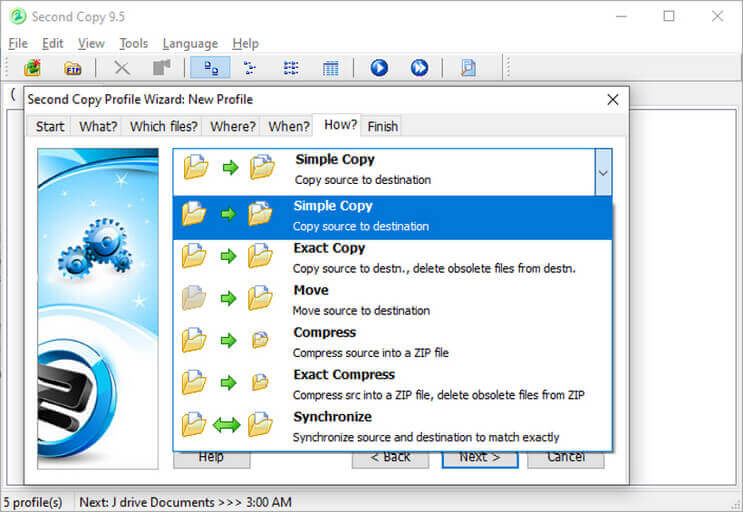This screenshot has width=743, height=512.
Task: Open the Tools menu
Action: tap(134, 44)
